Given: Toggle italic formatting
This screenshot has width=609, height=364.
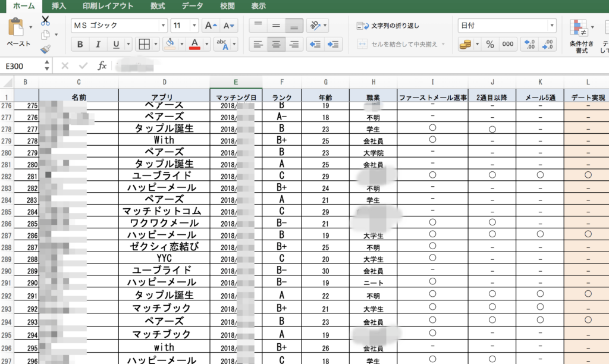Looking at the screenshot, I should point(98,44).
